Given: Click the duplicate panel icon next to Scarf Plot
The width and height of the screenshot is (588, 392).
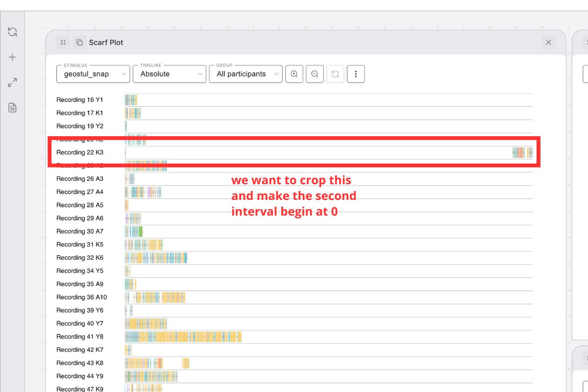Looking at the screenshot, I should tap(79, 43).
